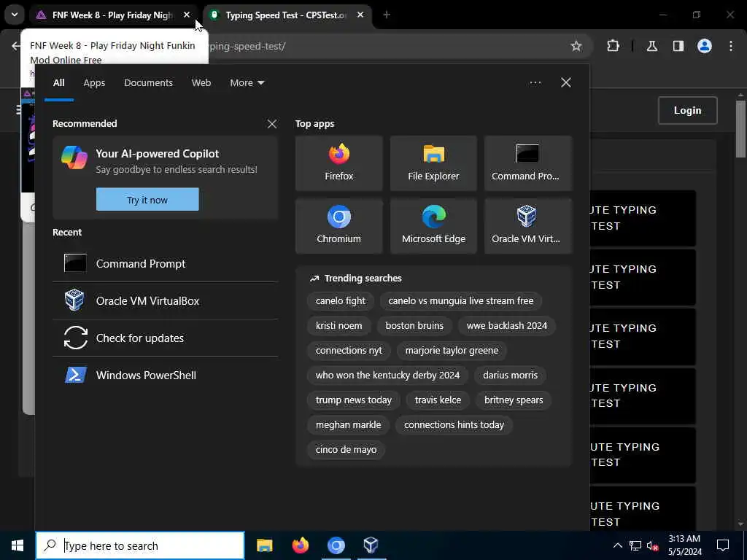Viewport: 747px width, 560px height.
Task: Open search panel options ellipsis
Action: (x=535, y=82)
